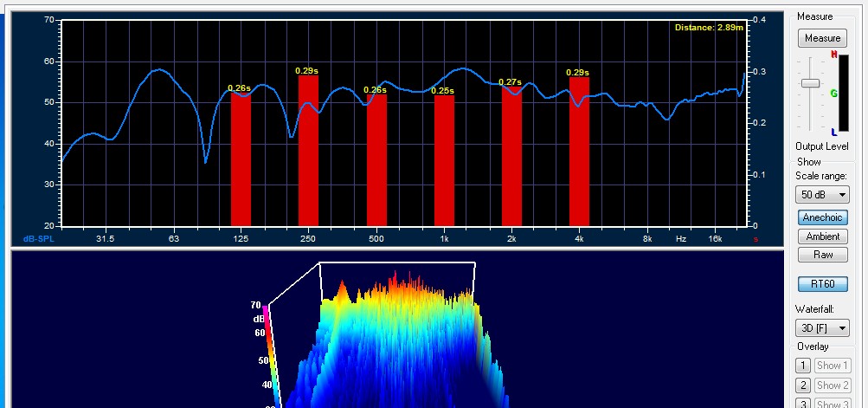Toggle the RT60 bars display

pyautogui.click(x=822, y=284)
